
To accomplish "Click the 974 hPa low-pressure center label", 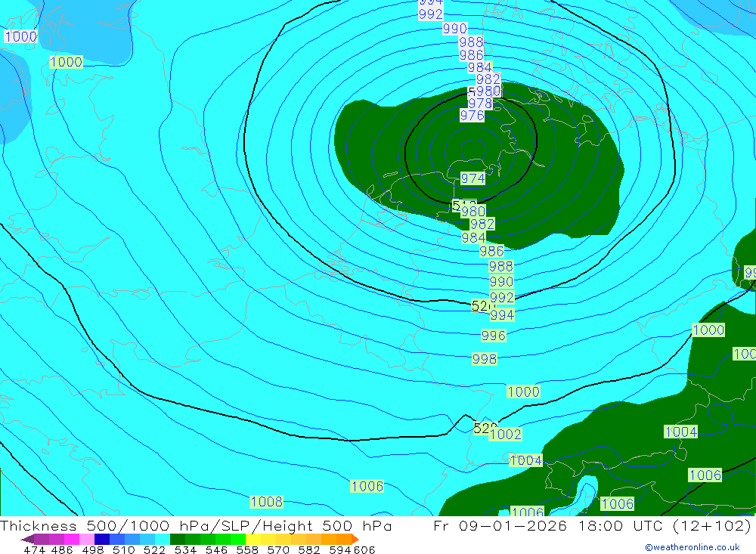I will [x=472, y=178].
